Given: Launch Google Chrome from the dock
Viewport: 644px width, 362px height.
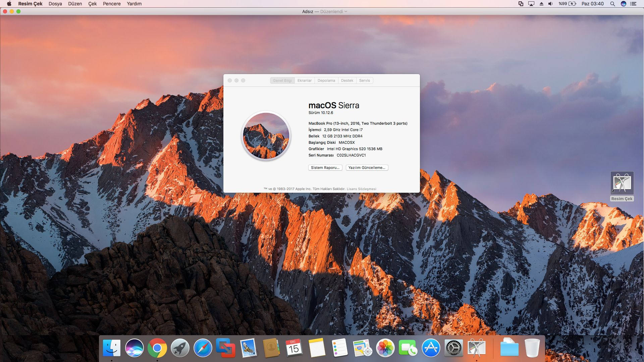Looking at the screenshot, I should [157, 348].
